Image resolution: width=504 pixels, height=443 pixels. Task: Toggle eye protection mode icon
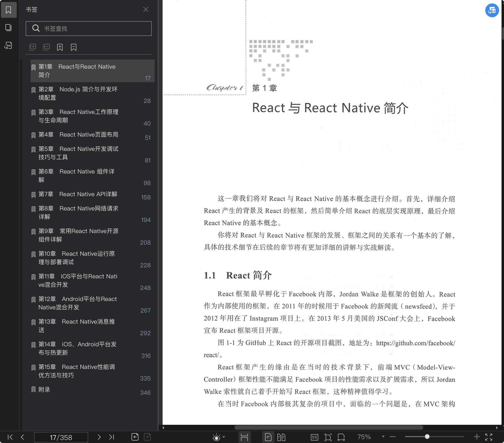coord(216,437)
